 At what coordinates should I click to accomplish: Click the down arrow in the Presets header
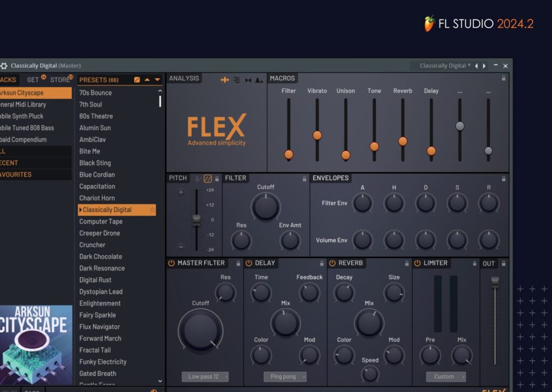point(157,80)
